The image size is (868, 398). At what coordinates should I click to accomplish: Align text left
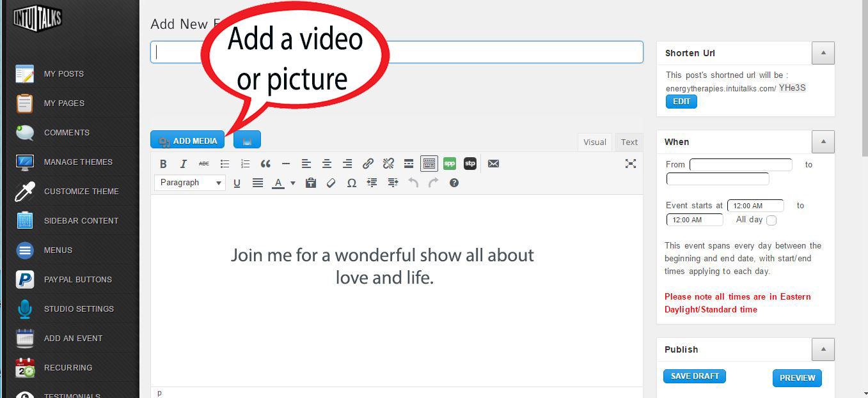click(306, 164)
